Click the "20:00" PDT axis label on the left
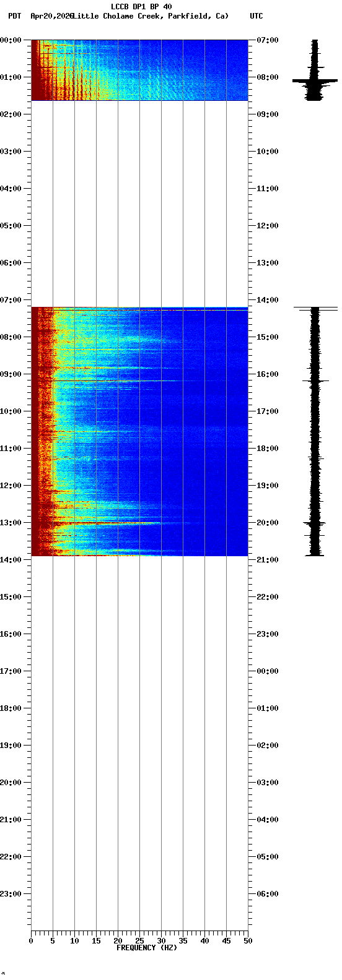Screen dimensions: 342x980 [x=11, y=783]
